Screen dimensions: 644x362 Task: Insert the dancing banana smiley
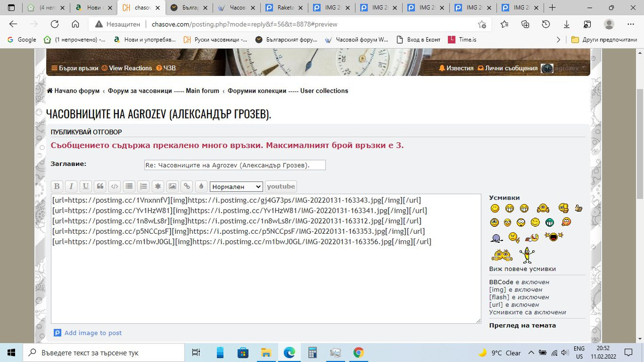click(x=527, y=255)
